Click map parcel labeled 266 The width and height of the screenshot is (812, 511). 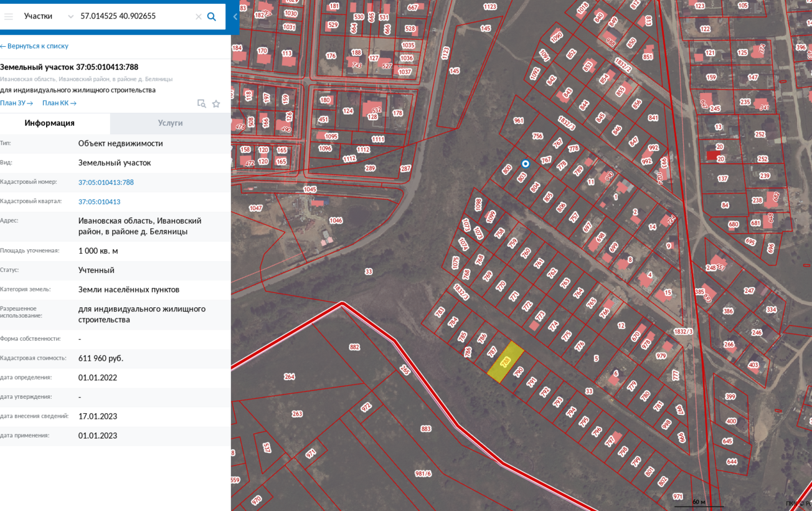[x=729, y=345]
